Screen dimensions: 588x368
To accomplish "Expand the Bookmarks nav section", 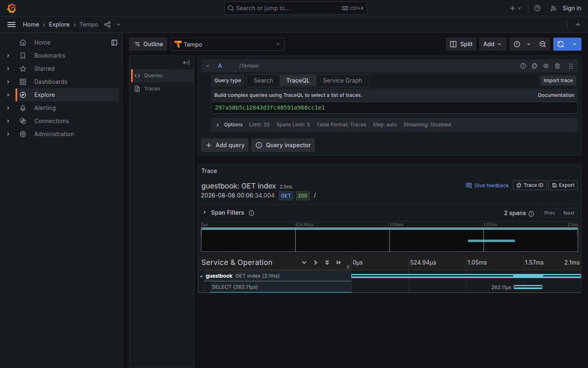I will click(8, 56).
